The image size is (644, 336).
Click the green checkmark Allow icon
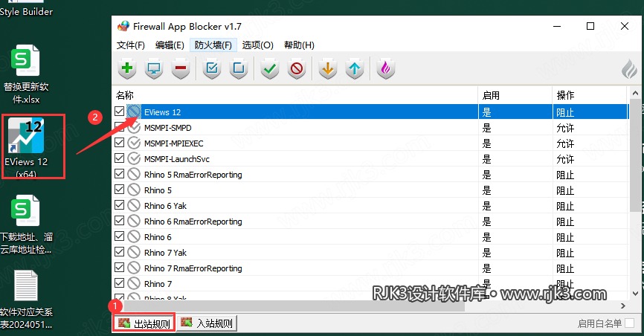point(270,68)
